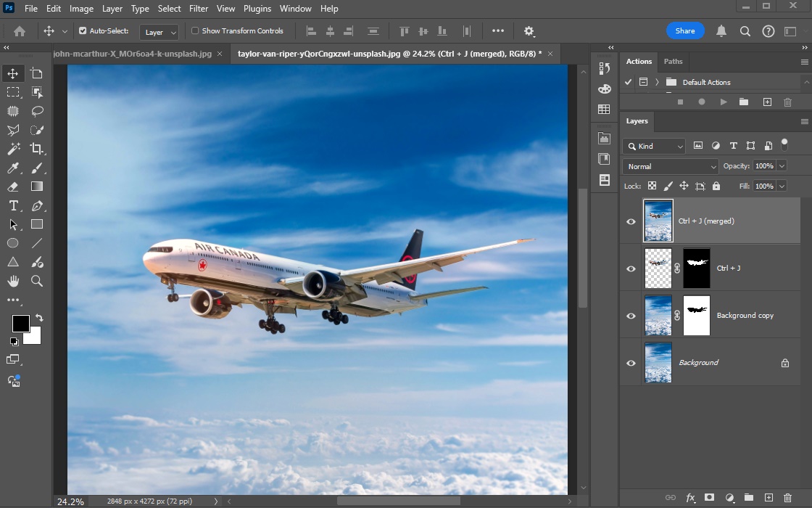The height and width of the screenshot is (508, 812).
Task: Hide the Background copy layer
Action: (631, 316)
